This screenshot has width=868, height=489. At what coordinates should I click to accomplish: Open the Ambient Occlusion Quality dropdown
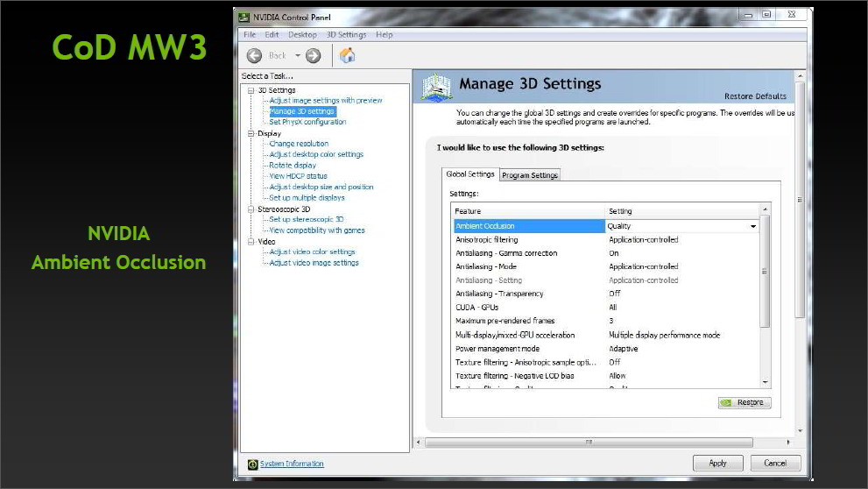[753, 226]
